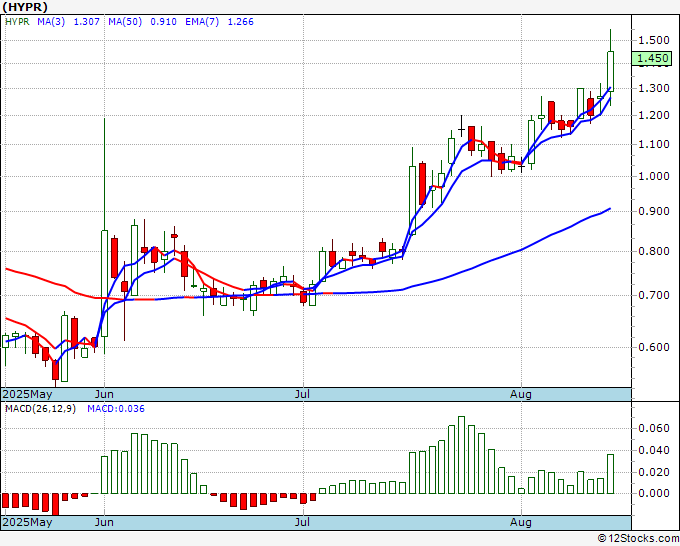Viewport: 680px width, 546px height.
Task: Click the 0.040 MACD axis label
Action: (x=654, y=450)
